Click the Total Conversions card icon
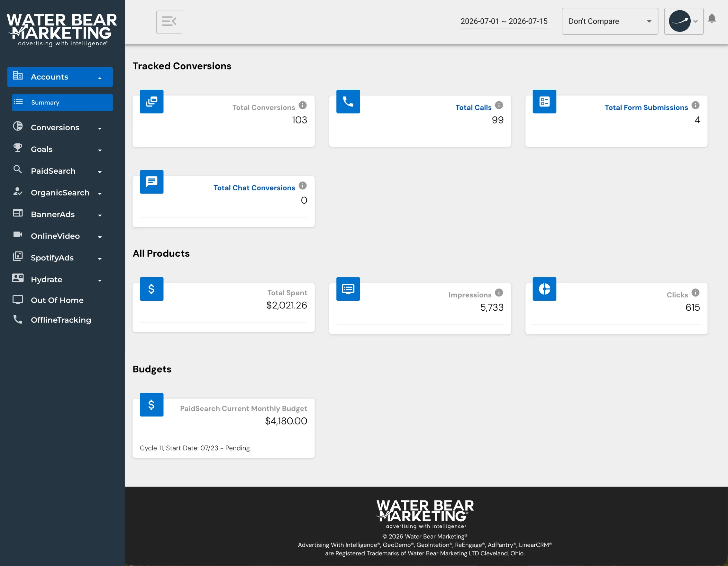This screenshot has width=728, height=566. 152,102
